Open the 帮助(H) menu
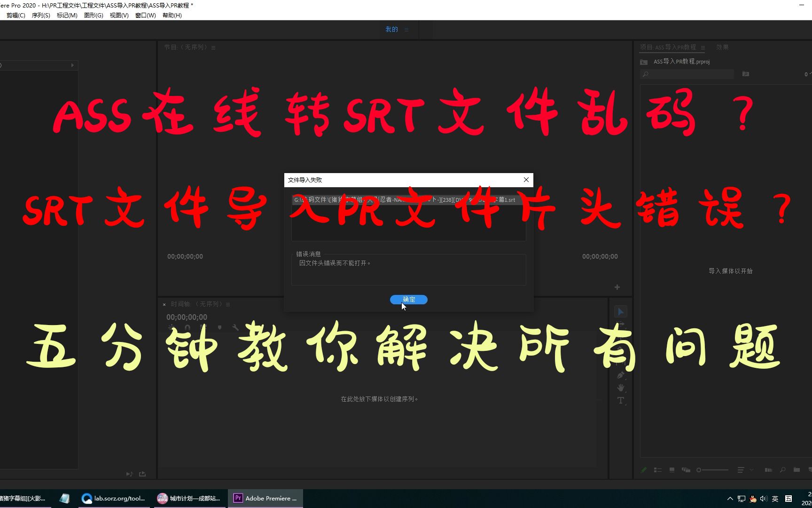 [x=172, y=16]
